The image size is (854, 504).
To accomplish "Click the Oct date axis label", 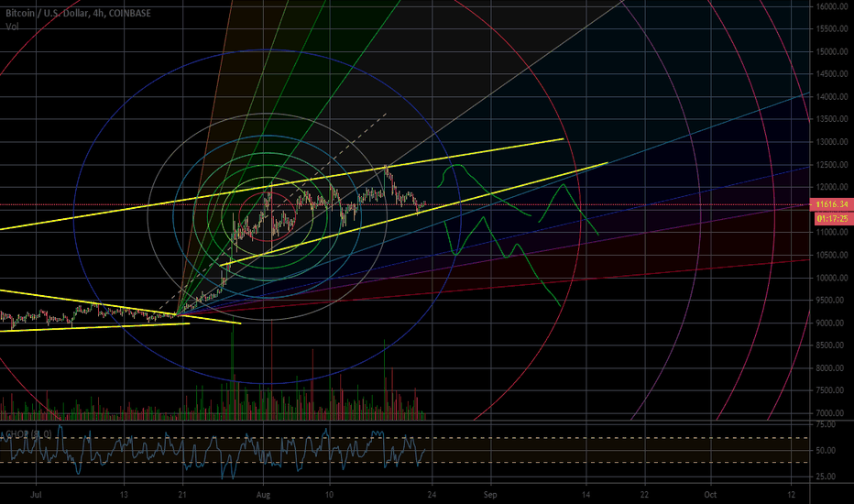I will (x=710, y=495).
